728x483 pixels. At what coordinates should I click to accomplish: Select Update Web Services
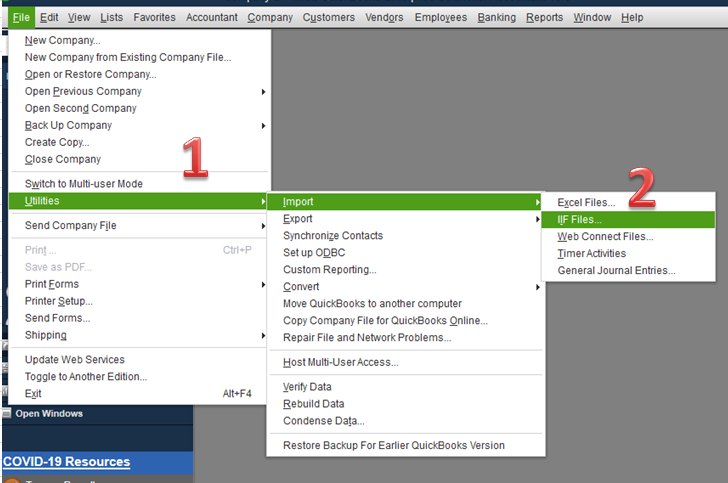139,360
